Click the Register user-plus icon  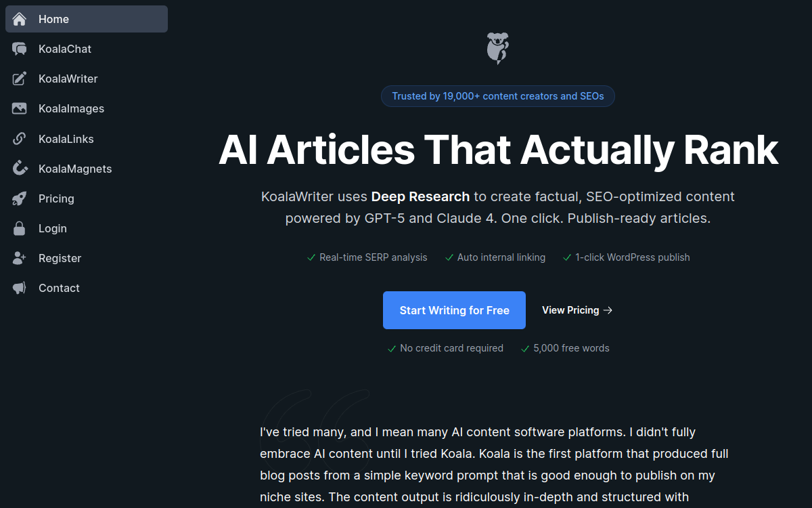[x=20, y=258]
